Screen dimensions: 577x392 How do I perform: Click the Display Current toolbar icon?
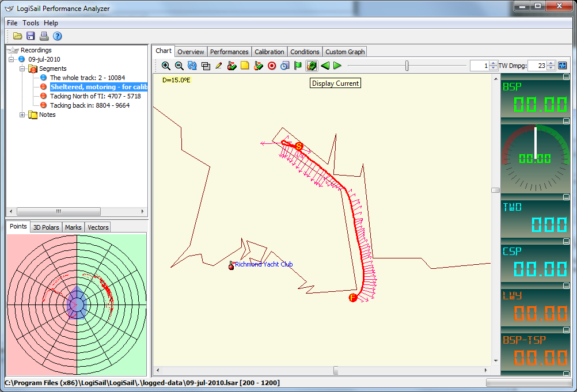point(312,66)
